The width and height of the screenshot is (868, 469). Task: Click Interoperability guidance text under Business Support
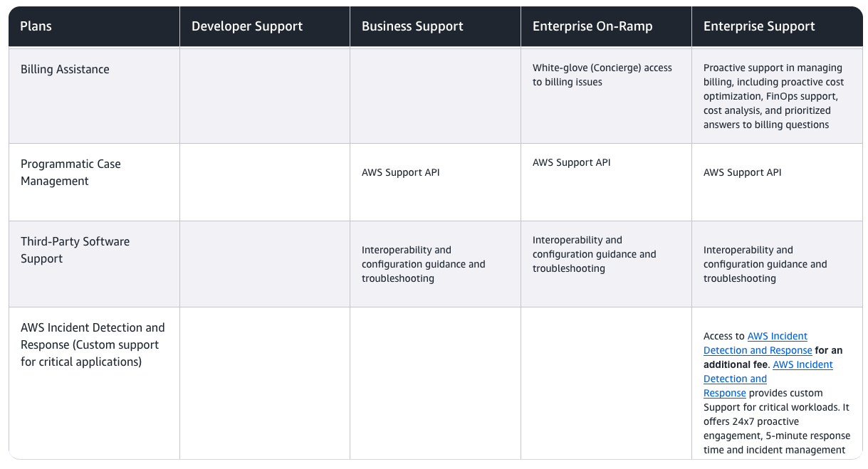[x=423, y=264]
